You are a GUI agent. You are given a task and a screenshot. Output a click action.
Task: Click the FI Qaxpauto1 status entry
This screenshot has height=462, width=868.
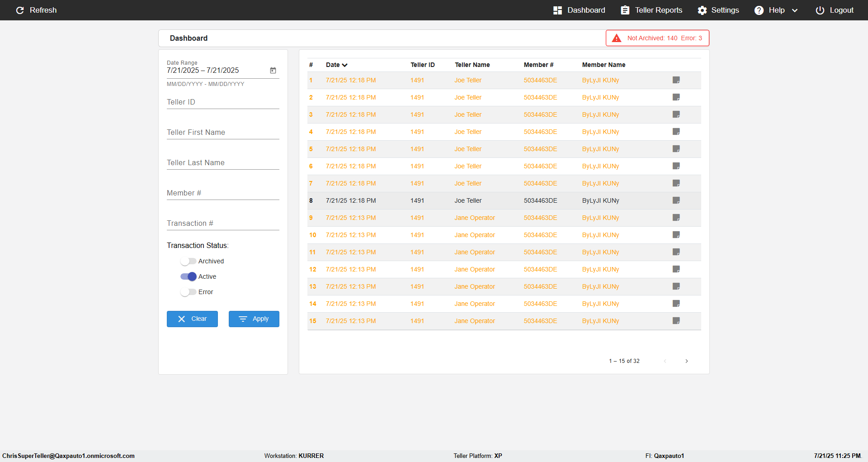665,456
